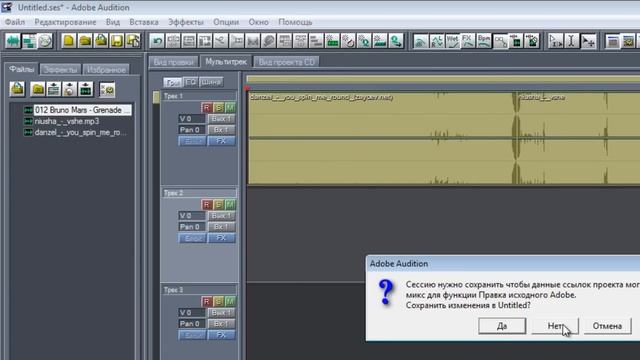Toggle the Bpm tempo envelope icon
The height and width of the screenshot is (360, 640).
(484, 41)
